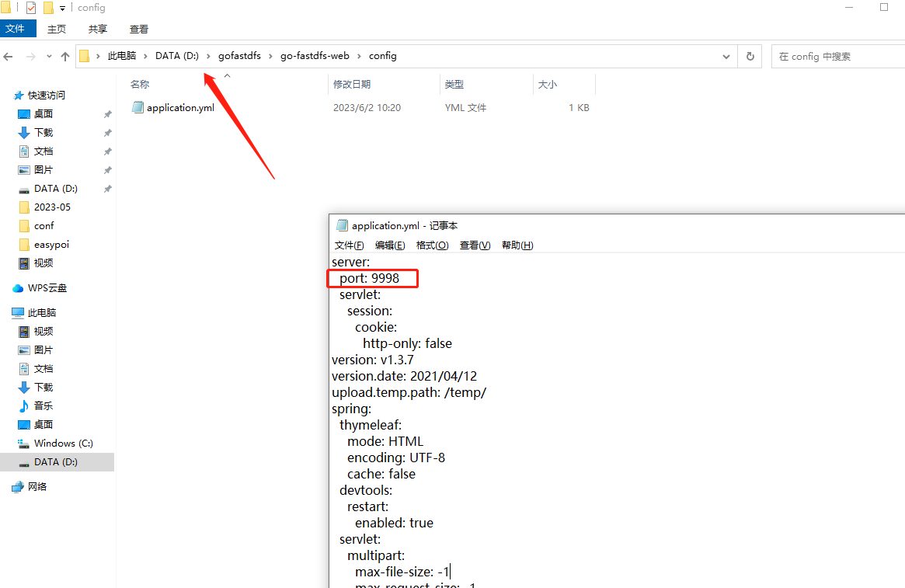Click the 音乐 music note icon
Screen dimensions: 905x588
coord(23,405)
